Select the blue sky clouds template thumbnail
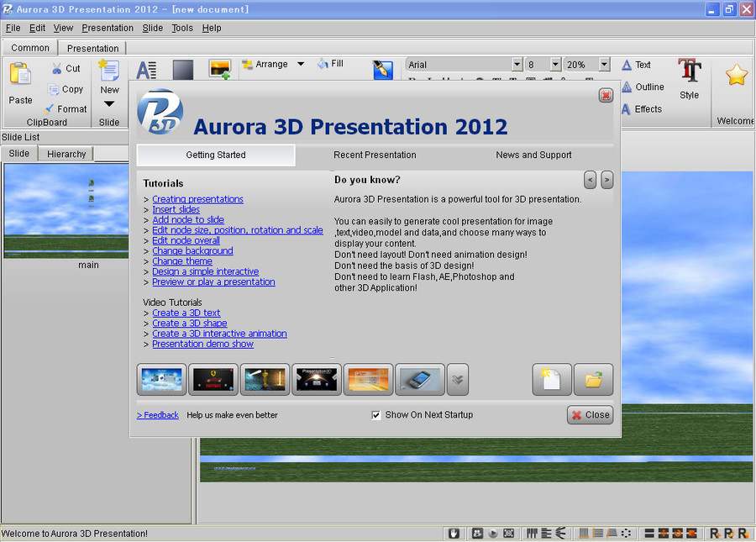Viewport: 756px width, 542px height. pyautogui.click(x=161, y=380)
